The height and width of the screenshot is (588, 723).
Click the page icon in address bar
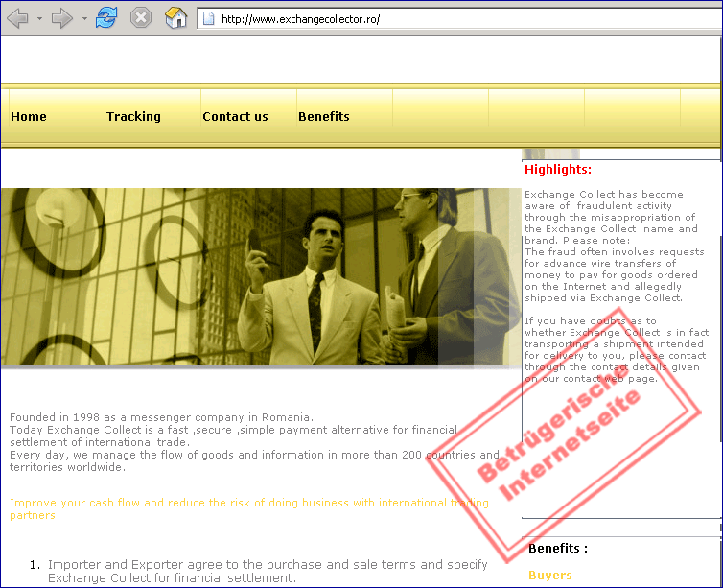[209, 19]
